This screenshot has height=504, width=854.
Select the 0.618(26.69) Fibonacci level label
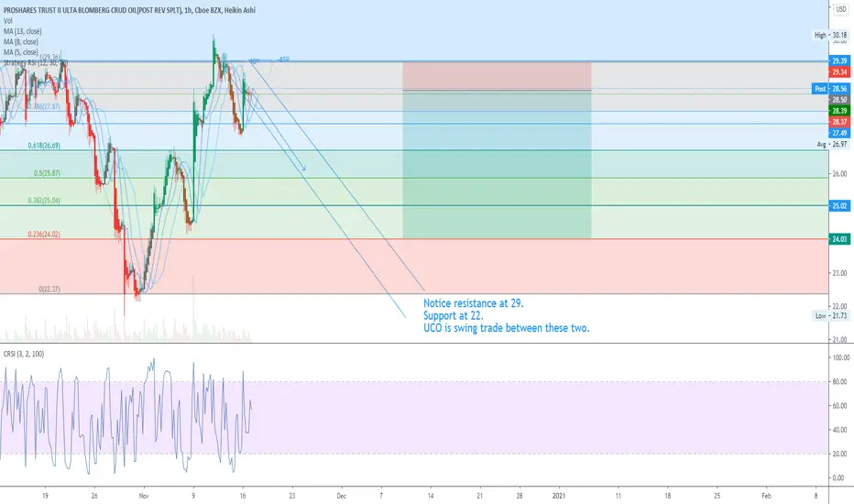pyautogui.click(x=44, y=146)
